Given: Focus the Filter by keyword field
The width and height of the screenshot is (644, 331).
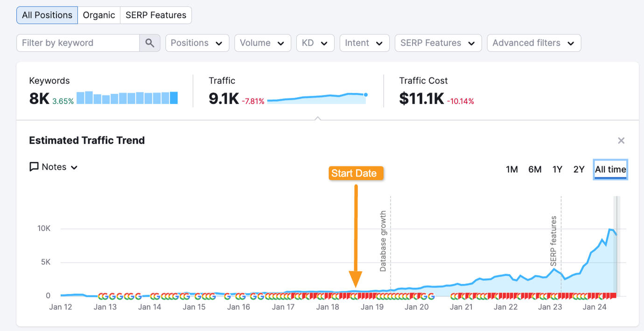Looking at the screenshot, I should 78,43.
